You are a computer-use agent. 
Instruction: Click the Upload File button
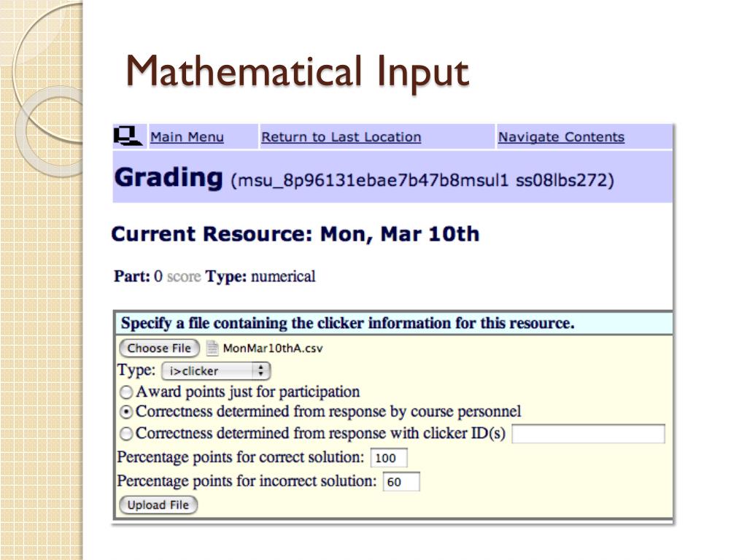coord(158,505)
